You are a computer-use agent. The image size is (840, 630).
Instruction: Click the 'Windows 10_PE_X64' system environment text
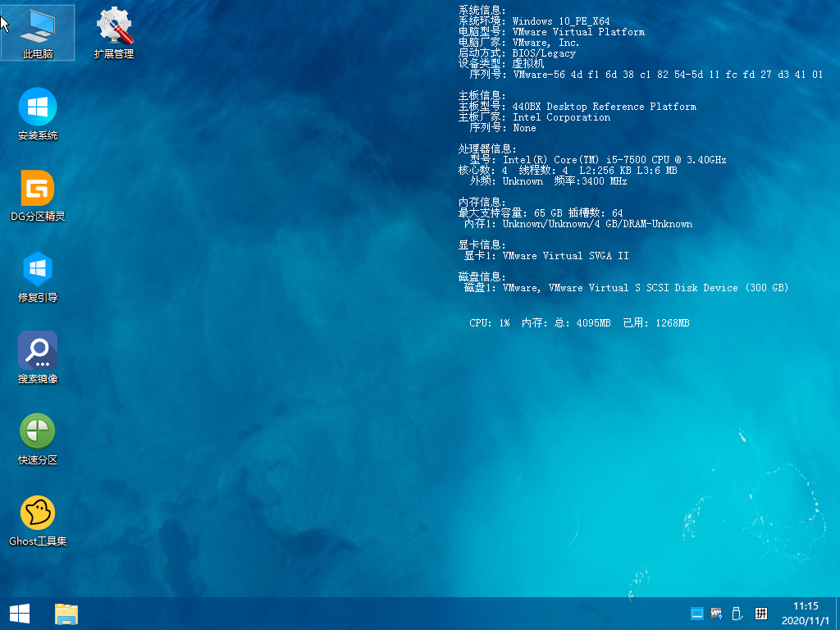coord(561,21)
